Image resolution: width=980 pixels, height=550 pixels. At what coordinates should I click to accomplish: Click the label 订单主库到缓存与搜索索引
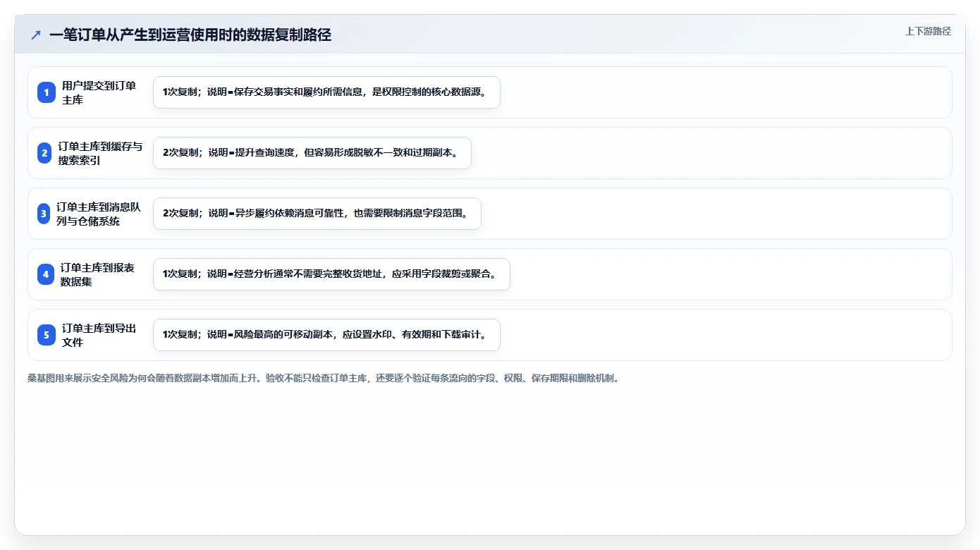(x=100, y=153)
